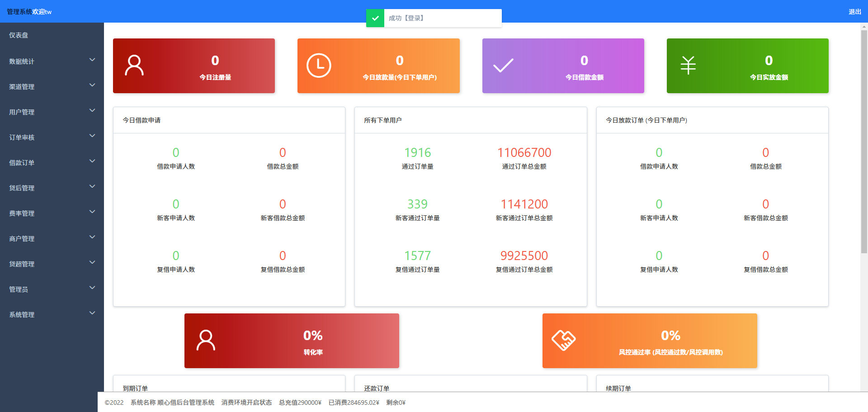868x412 pixels.
Task: Click the 剩余0¥ footer text
Action: 396,403
